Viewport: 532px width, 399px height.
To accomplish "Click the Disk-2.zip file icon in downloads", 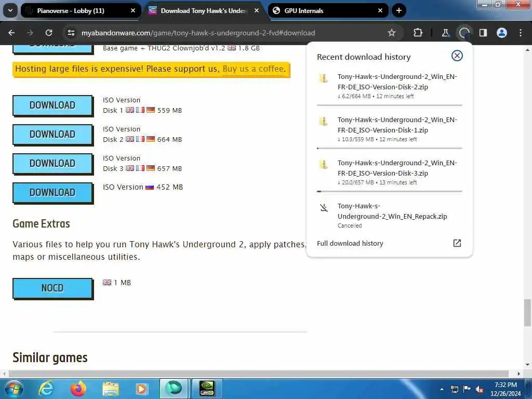I will click(324, 78).
